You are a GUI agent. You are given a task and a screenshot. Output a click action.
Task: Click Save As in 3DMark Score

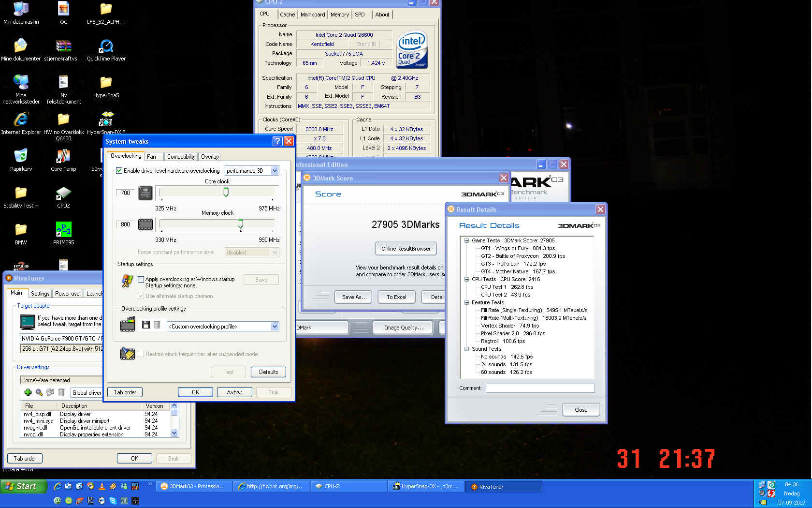(x=353, y=297)
